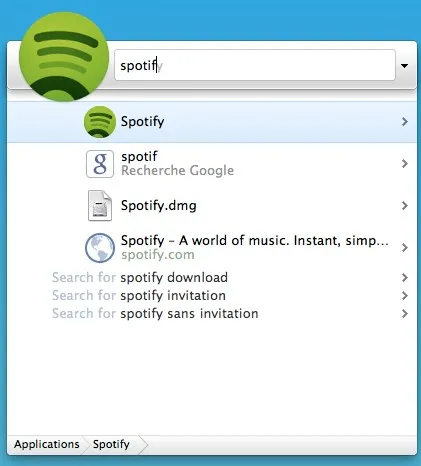Click the spotify.com URL subtitle
This screenshot has width=421, height=466.
(x=158, y=255)
